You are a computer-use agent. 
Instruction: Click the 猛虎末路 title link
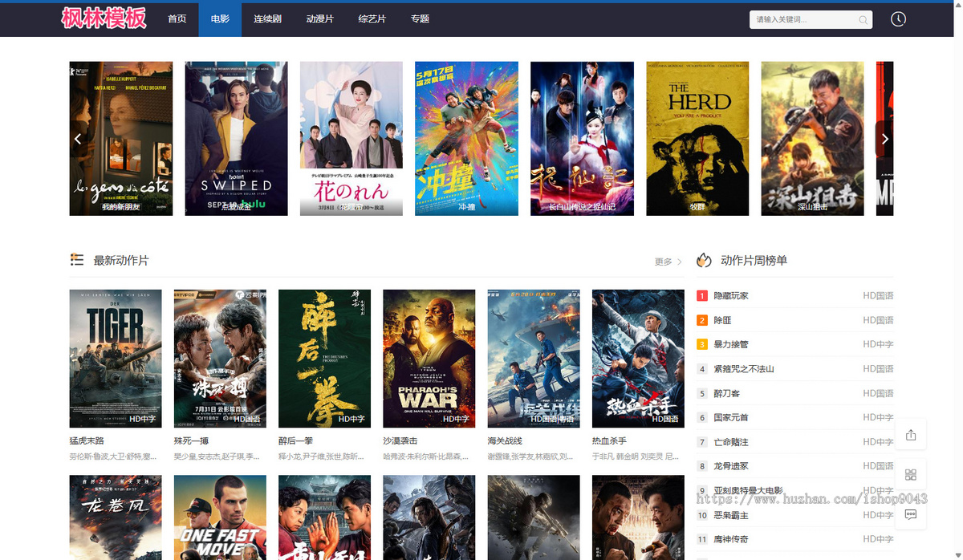pos(87,441)
